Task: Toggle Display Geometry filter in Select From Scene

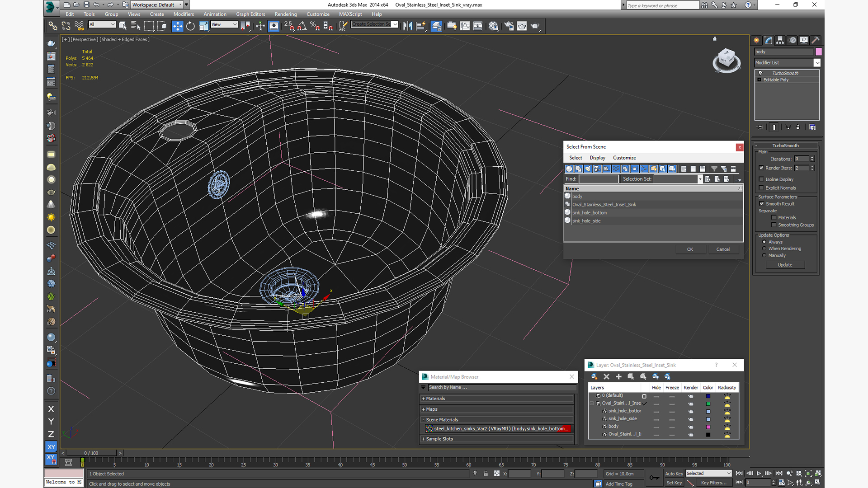Action: (569, 169)
